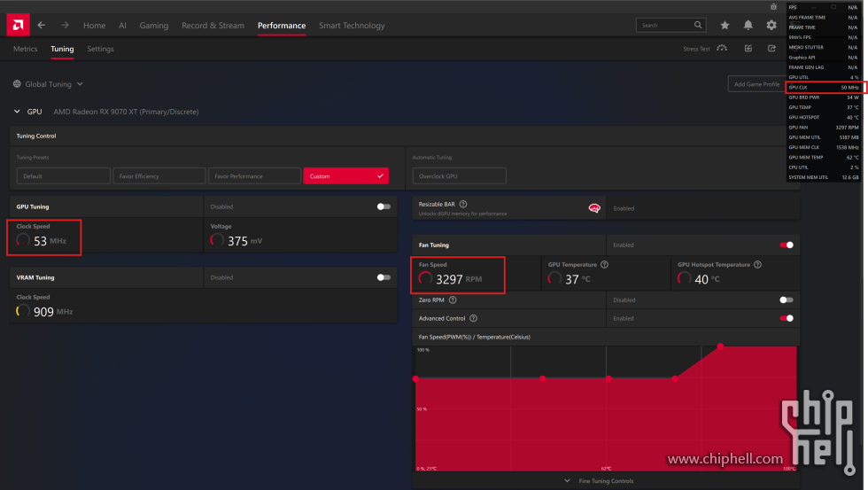Click the GPU Temperature 37 °C readout
This screenshot has width=868, height=490.
point(570,278)
